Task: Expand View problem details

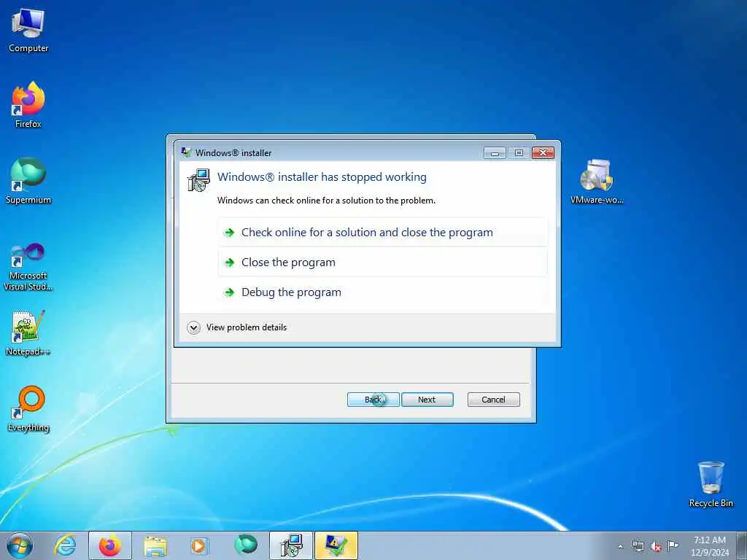Action: [237, 327]
